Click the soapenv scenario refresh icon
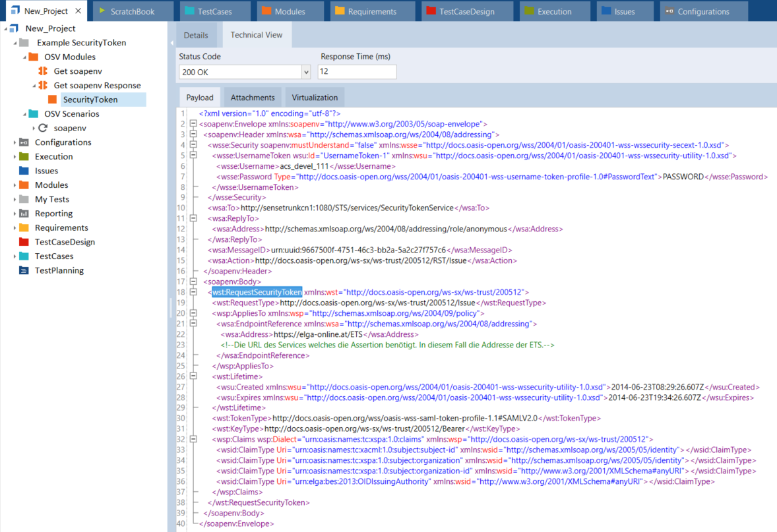777x532 pixels. coord(43,128)
